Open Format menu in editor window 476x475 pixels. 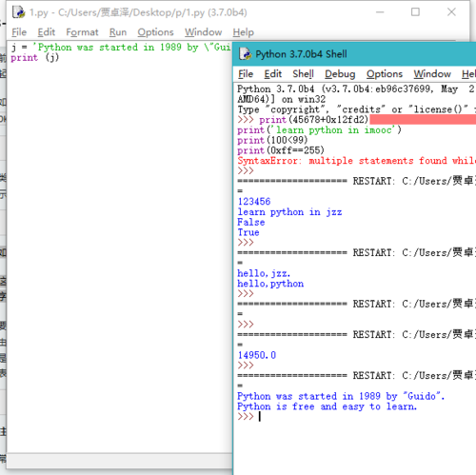click(x=82, y=32)
